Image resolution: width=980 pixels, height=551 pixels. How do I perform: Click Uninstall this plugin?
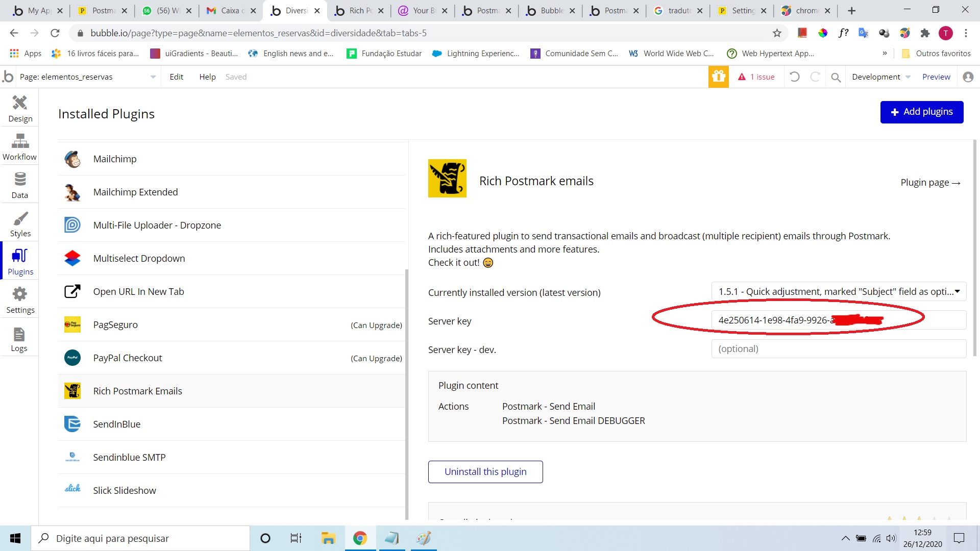(x=485, y=471)
